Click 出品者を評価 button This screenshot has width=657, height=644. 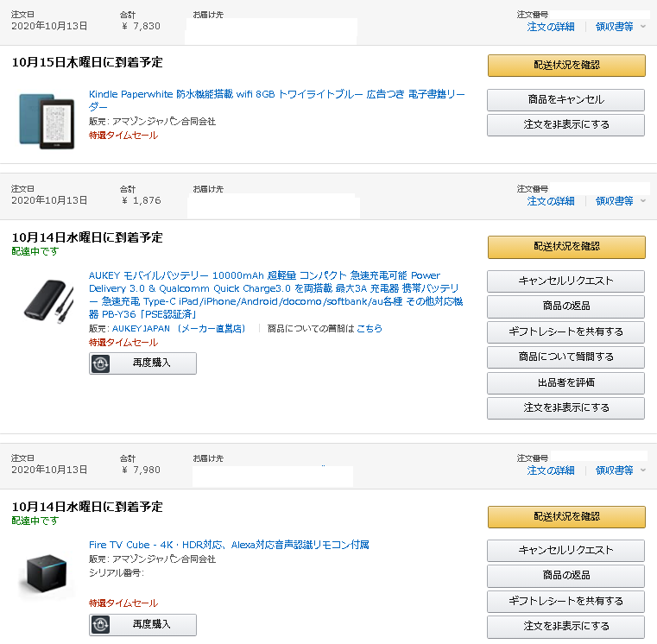click(x=565, y=382)
